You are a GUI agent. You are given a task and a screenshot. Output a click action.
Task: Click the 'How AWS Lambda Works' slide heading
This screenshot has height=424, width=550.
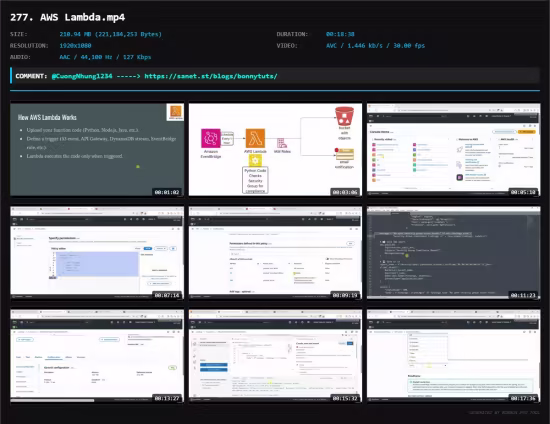click(47, 117)
